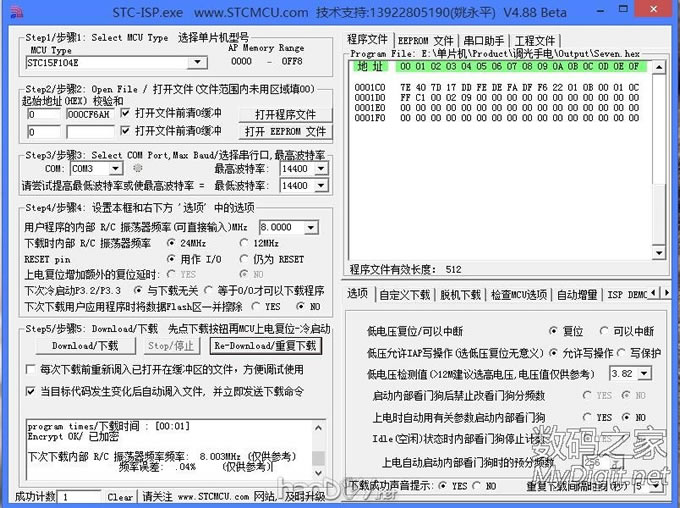The width and height of the screenshot is (680, 508).
Task: Enable reload file before each download checkbox
Action: click(30, 369)
